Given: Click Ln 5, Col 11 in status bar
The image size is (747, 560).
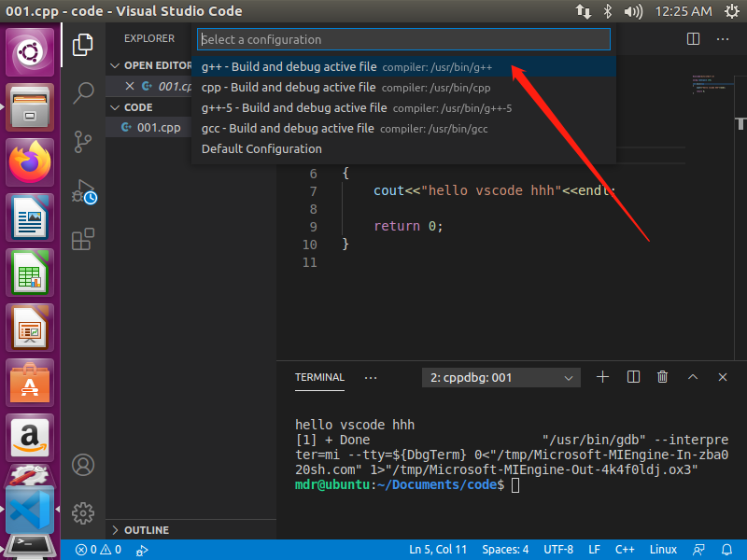Looking at the screenshot, I should (x=438, y=550).
